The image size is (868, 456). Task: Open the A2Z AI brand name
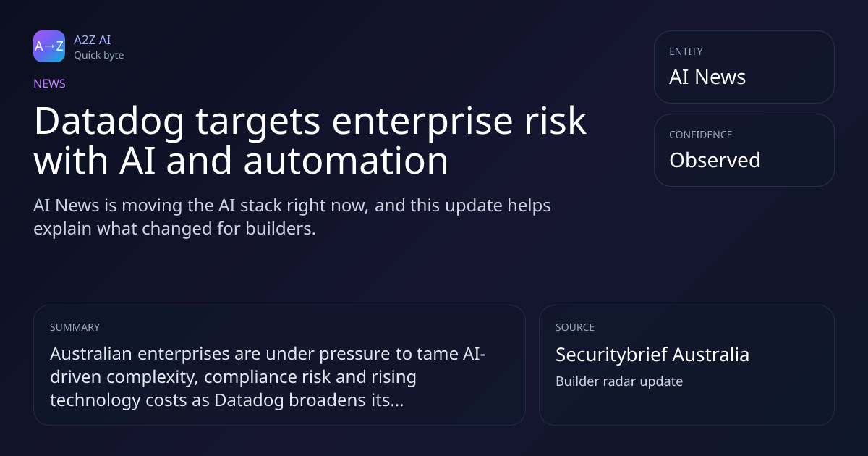[x=92, y=40]
